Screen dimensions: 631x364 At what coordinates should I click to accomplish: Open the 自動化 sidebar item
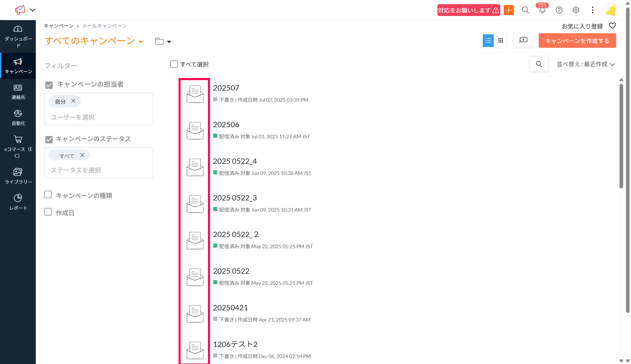coord(18,118)
